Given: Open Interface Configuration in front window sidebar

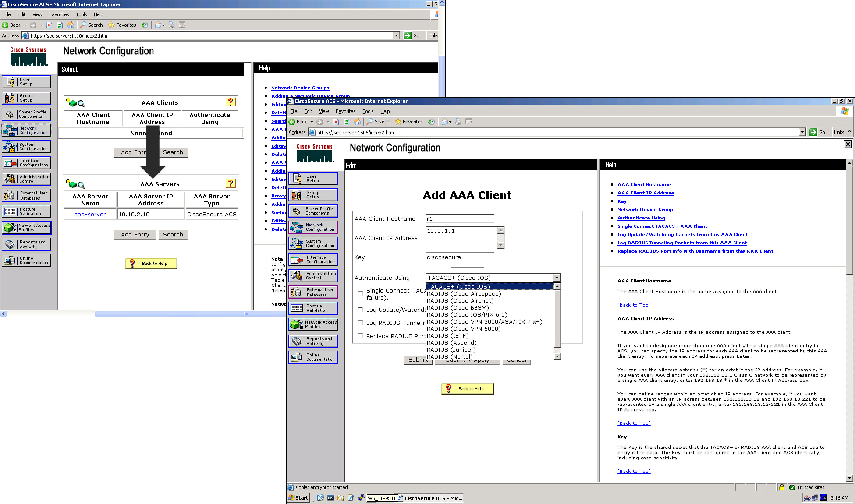Looking at the screenshot, I should [x=313, y=260].
